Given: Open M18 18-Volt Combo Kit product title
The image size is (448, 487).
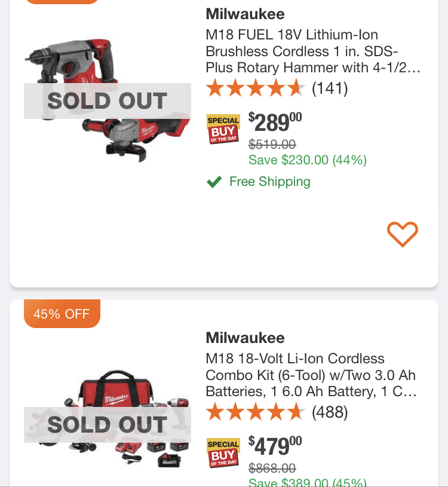Looking at the screenshot, I should click(x=311, y=375).
